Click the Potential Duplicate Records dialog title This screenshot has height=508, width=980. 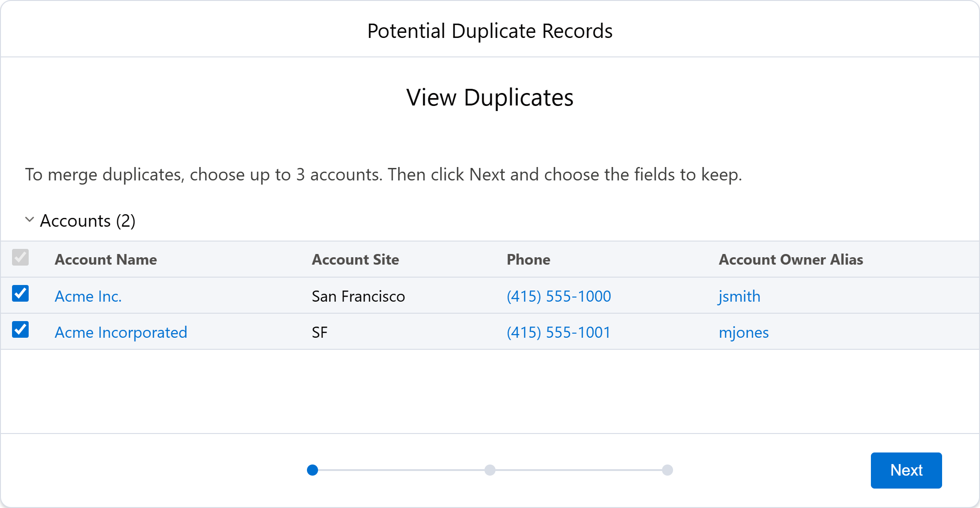pos(490,31)
